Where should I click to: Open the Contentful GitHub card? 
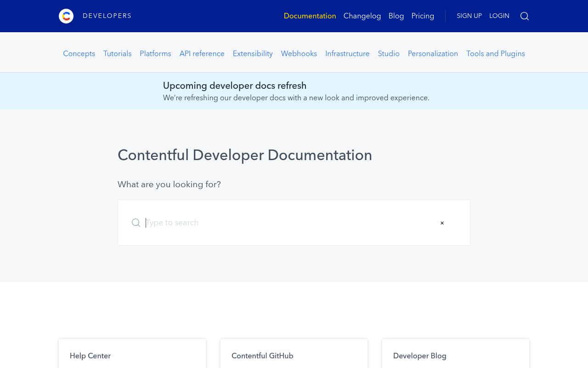tap(294, 354)
